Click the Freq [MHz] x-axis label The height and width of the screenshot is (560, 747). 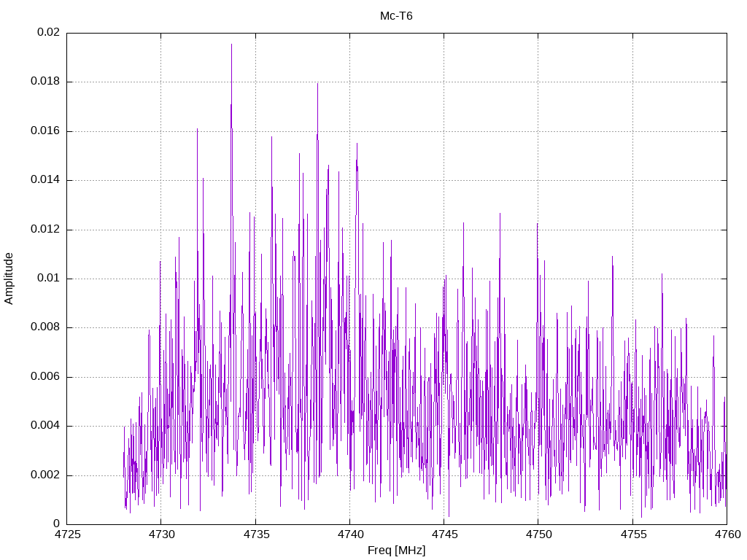click(396, 551)
